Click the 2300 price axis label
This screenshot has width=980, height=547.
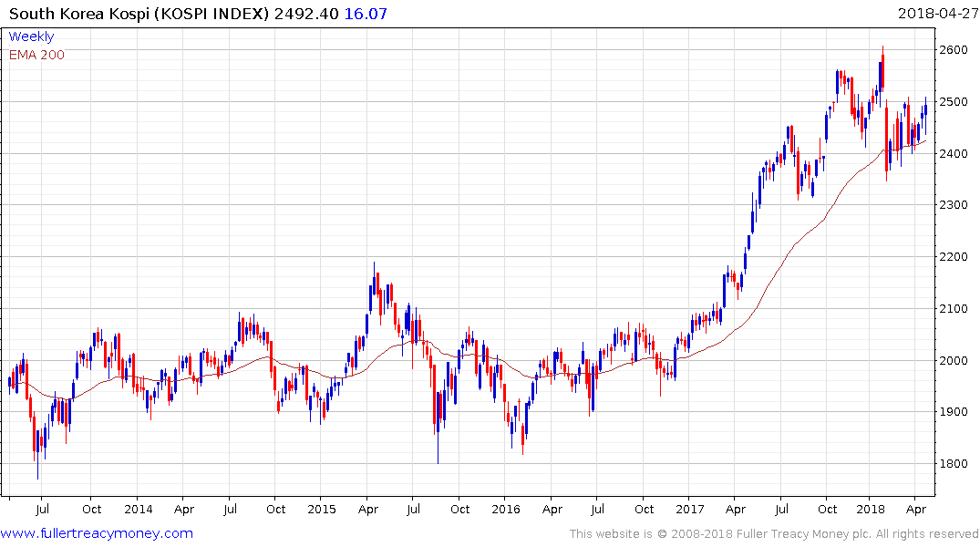point(954,205)
